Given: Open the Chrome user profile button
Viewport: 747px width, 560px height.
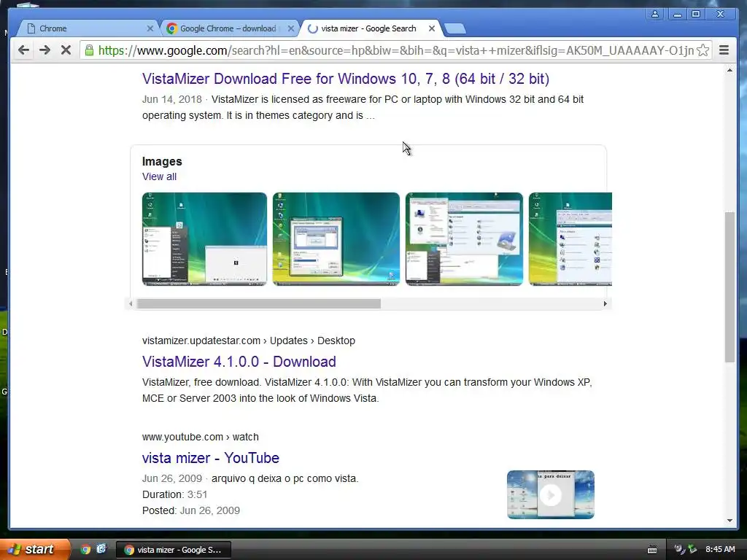Looking at the screenshot, I should click(x=654, y=14).
